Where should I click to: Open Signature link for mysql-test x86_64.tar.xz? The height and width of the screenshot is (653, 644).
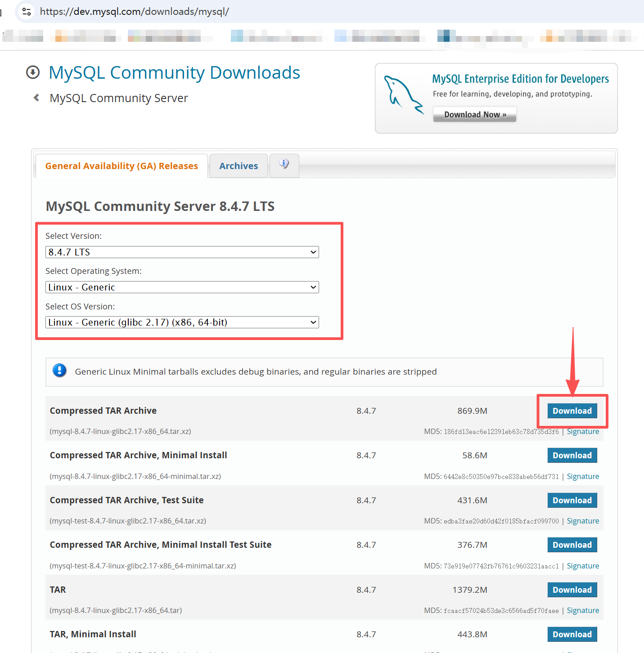point(583,521)
